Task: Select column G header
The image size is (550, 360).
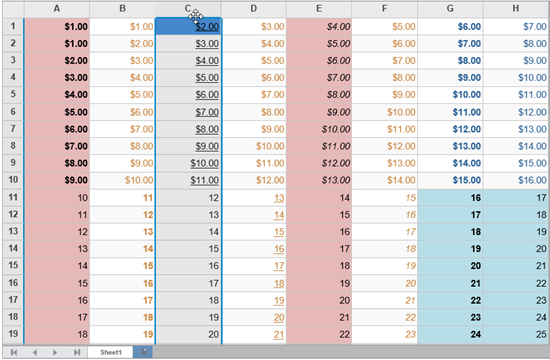Action: pos(450,9)
